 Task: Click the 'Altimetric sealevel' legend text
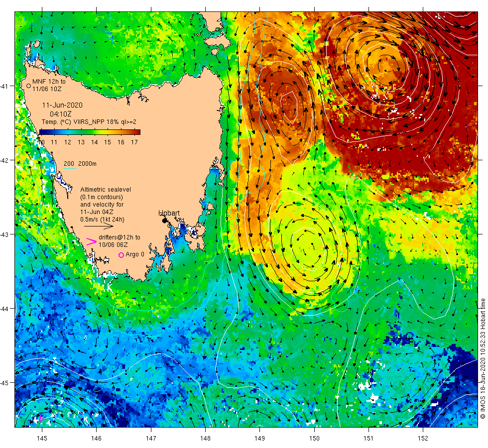pos(106,190)
